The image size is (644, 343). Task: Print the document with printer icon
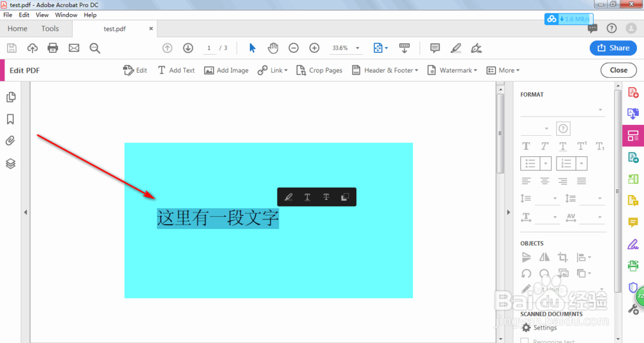(53, 48)
